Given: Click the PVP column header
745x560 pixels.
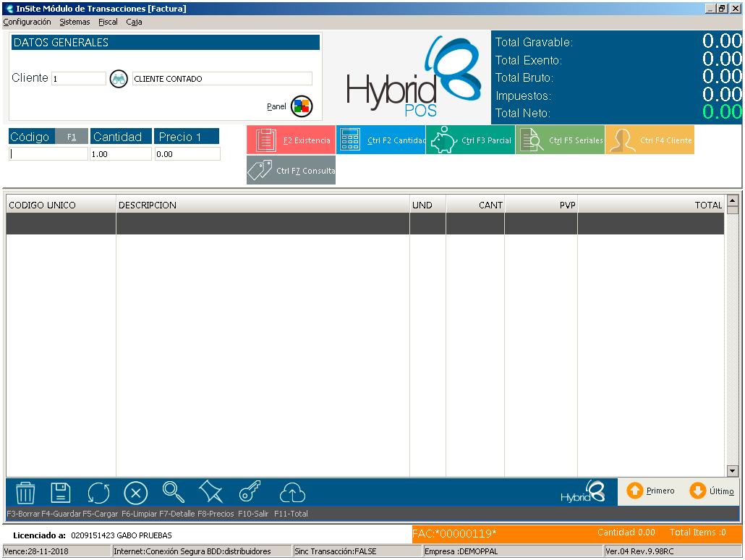Looking at the screenshot, I should [x=541, y=205].
